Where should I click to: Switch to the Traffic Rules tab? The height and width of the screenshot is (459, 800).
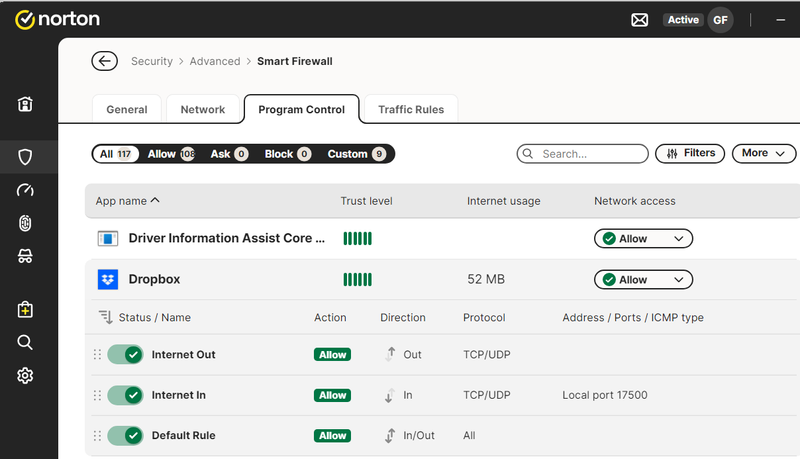click(x=411, y=109)
